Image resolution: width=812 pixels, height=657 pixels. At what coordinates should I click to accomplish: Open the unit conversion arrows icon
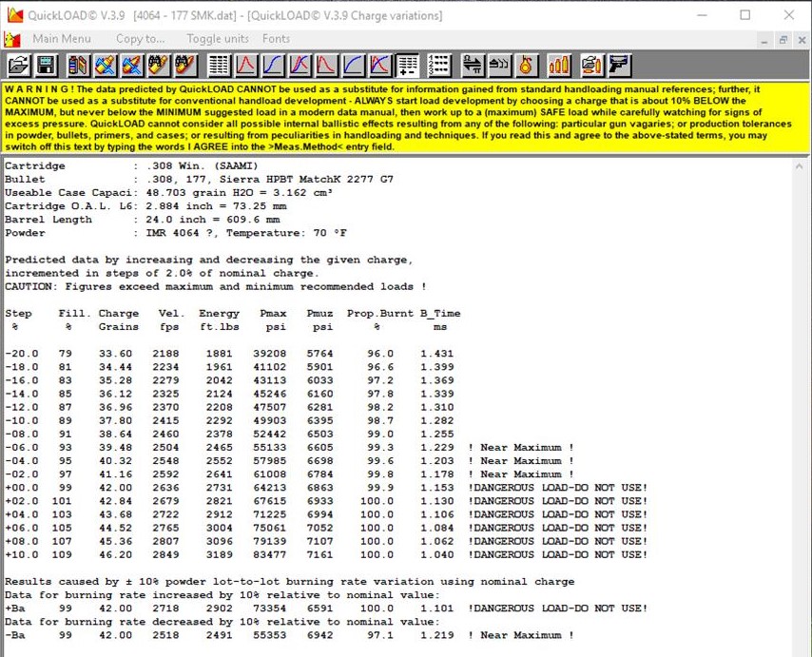coord(473,66)
